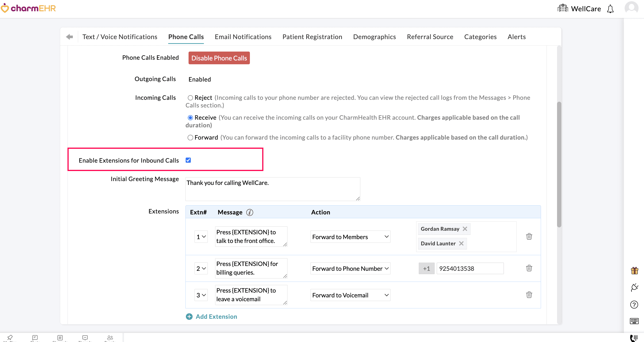
Task: Open the gift box icon
Action: tap(634, 271)
